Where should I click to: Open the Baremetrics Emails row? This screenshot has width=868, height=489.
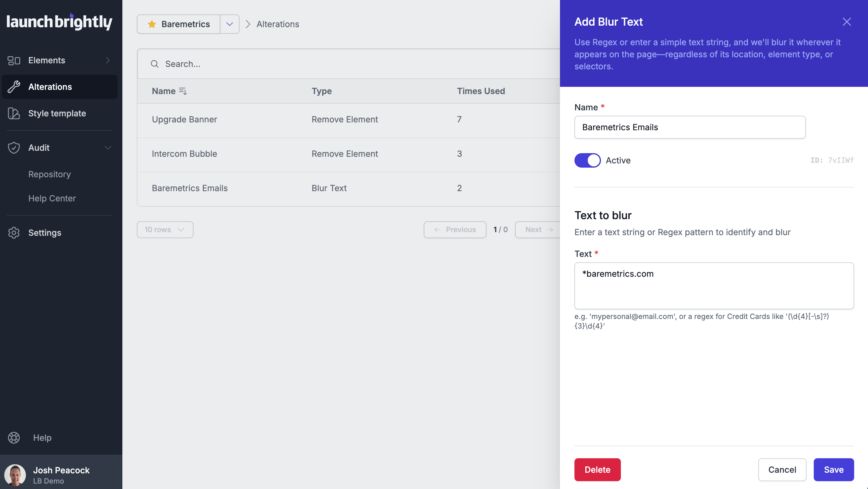coord(349,188)
